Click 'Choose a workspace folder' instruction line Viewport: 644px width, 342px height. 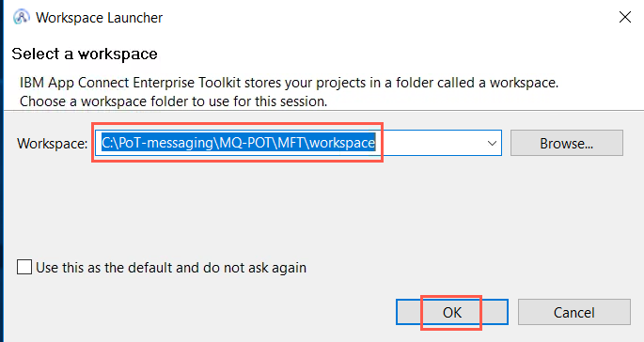click(173, 101)
